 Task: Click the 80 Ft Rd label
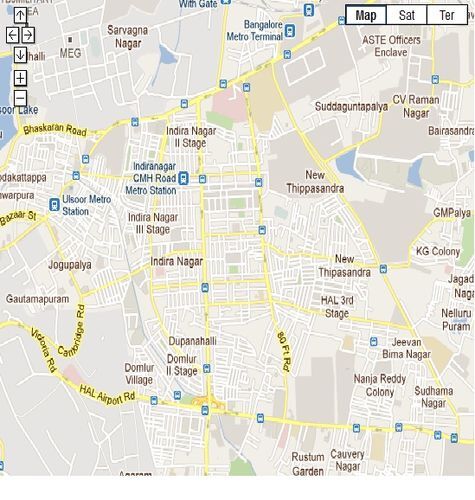[283, 351]
